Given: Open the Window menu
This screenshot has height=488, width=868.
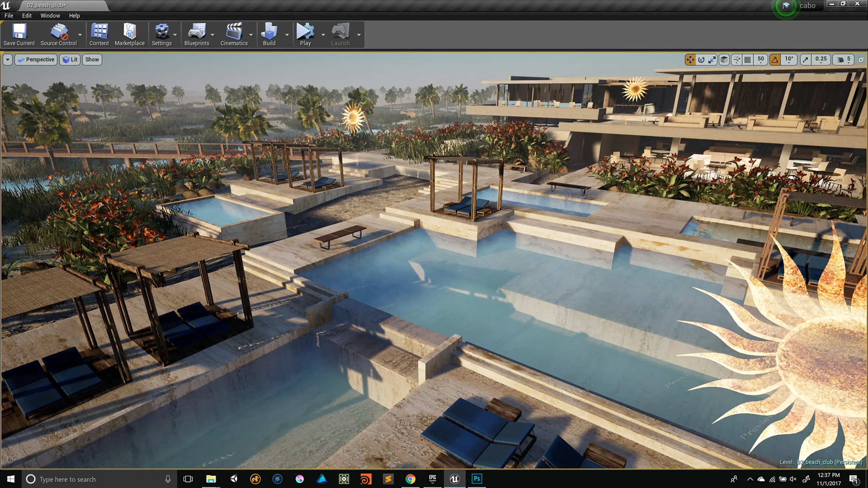Looking at the screenshot, I should click(50, 15).
